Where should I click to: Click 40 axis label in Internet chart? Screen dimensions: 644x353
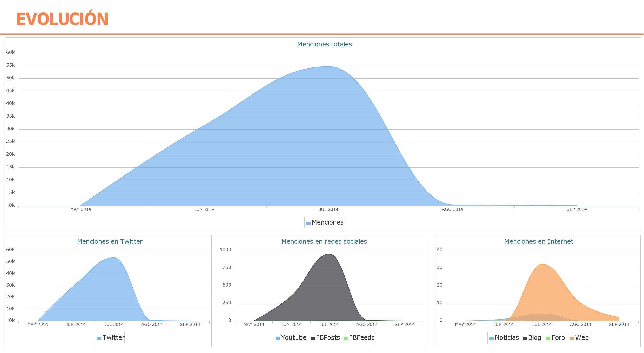tap(439, 250)
